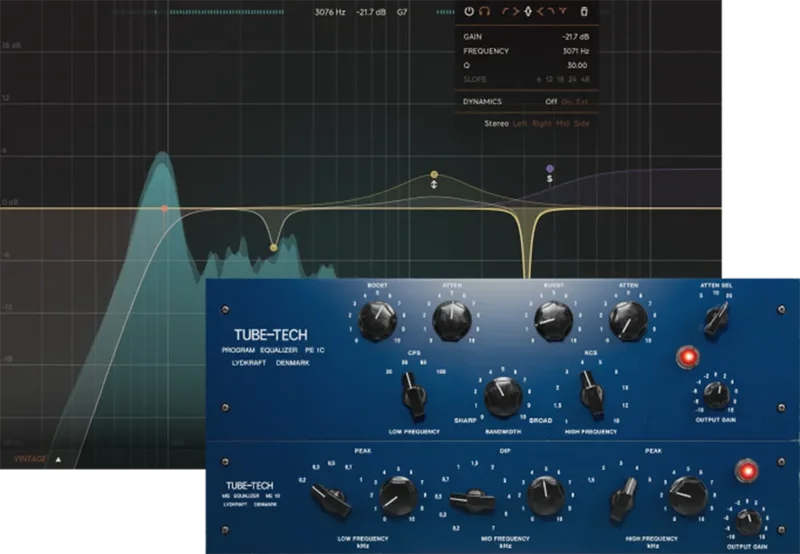Click the G7 note readout
800x554 pixels.
click(x=402, y=12)
